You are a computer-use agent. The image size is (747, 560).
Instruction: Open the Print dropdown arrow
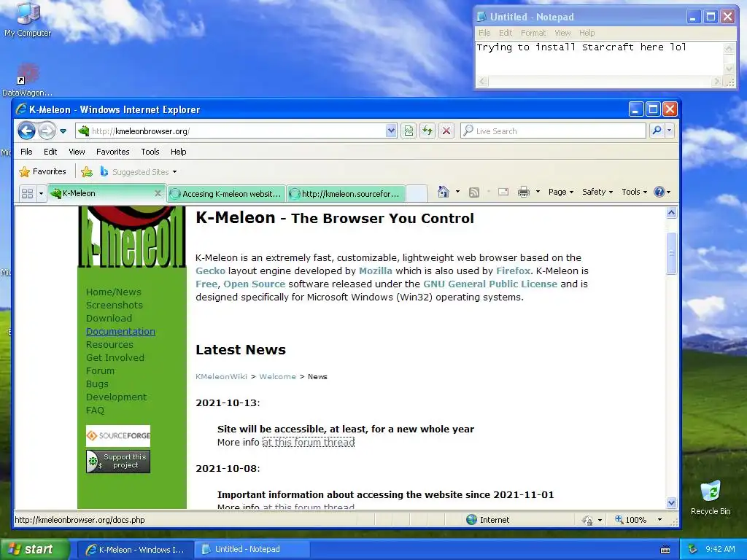click(538, 192)
